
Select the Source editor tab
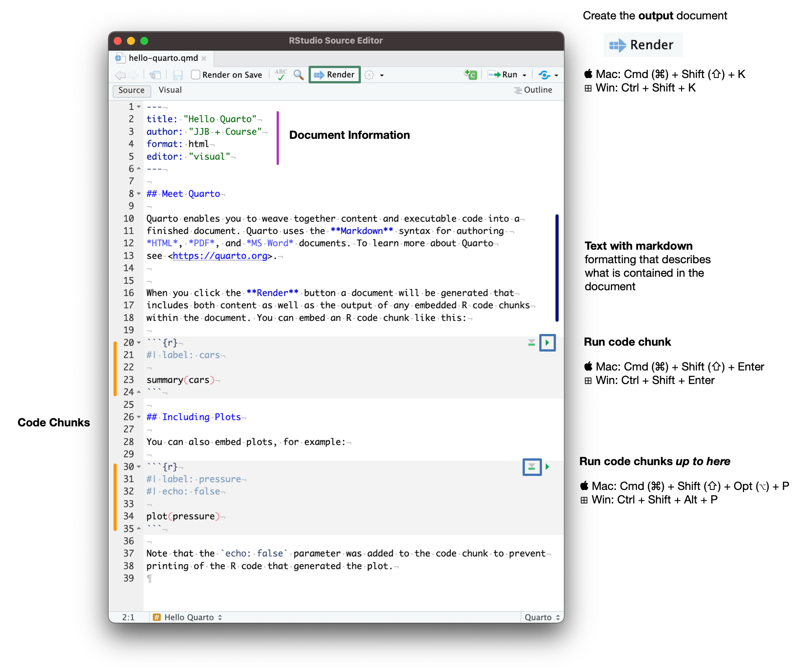pyautogui.click(x=131, y=90)
